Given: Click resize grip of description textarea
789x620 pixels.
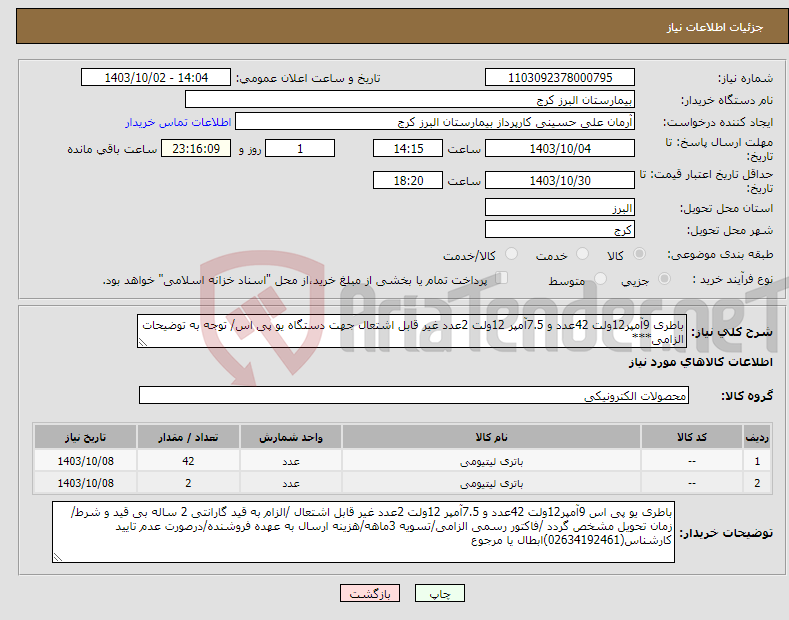Looking at the screenshot, I should click(x=142, y=343).
